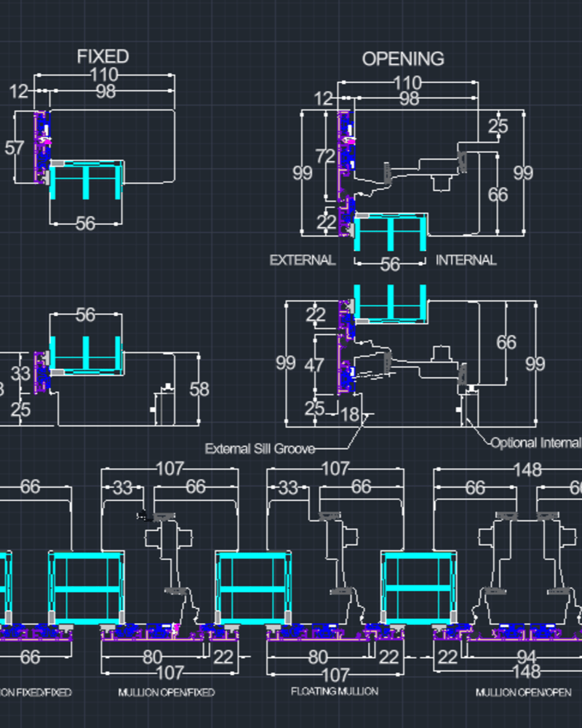Select the 18 dimension near sill groove
The image size is (582, 728).
pos(350,415)
